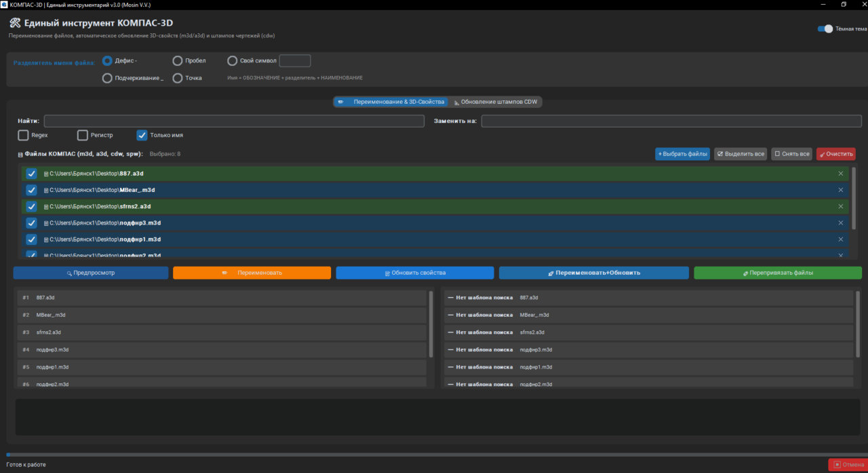Click list icon before Файлы КОМПАС heading
The height and width of the screenshot is (473, 868).
tap(20, 154)
